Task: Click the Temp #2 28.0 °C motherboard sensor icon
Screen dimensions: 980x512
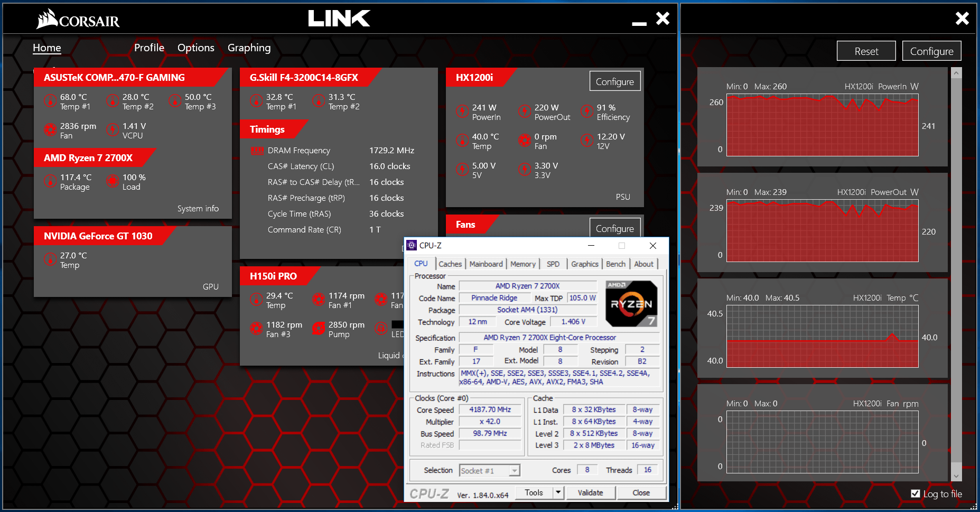Action: (x=113, y=100)
